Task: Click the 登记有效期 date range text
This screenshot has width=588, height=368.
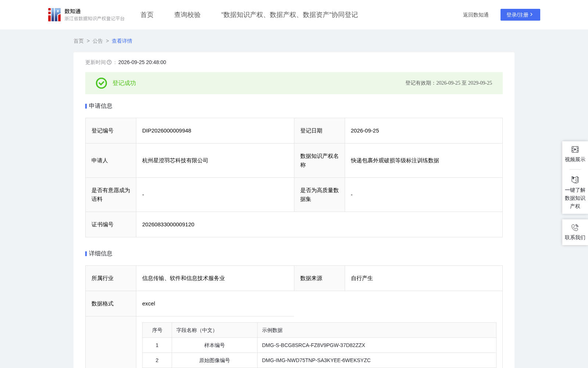Action: (449, 83)
